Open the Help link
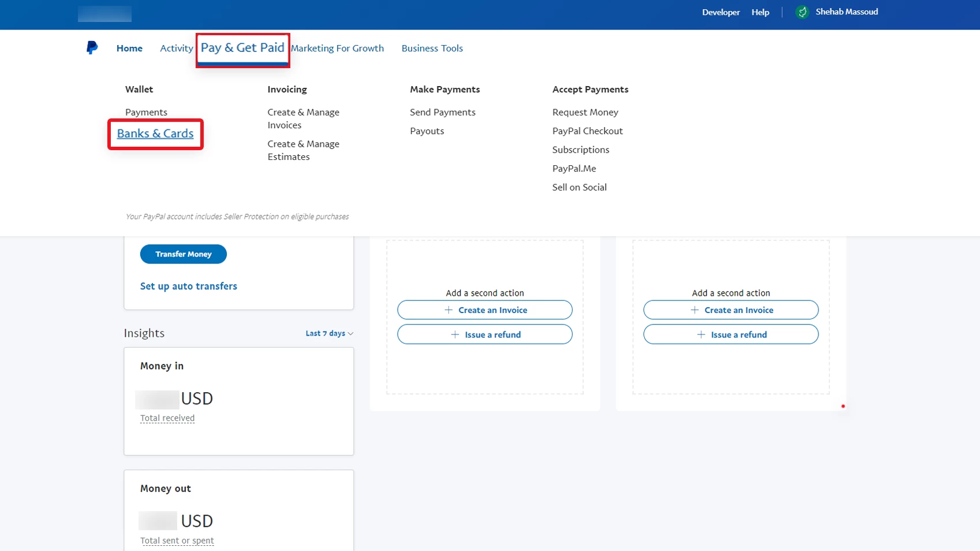This screenshot has height=551, width=980. [760, 12]
